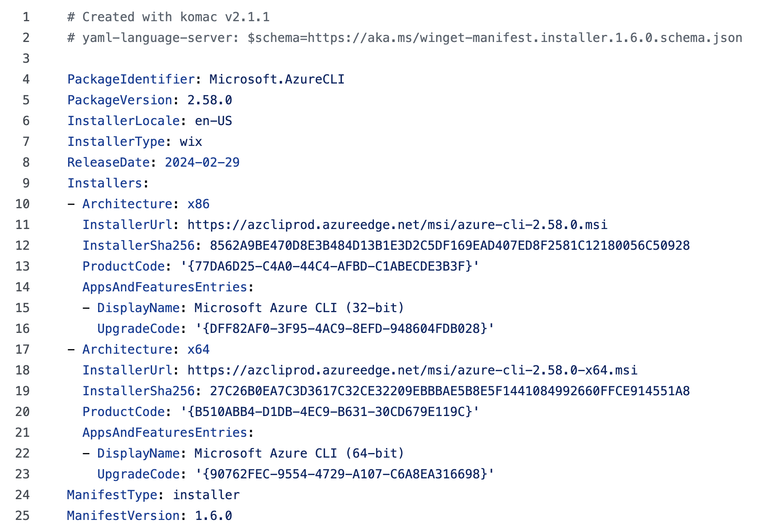Click the InstallerType value wix

tap(191, 142)
